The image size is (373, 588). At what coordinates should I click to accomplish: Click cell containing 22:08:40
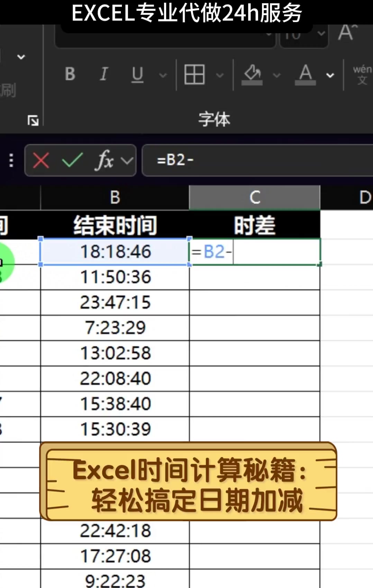[x=115, y=378]
